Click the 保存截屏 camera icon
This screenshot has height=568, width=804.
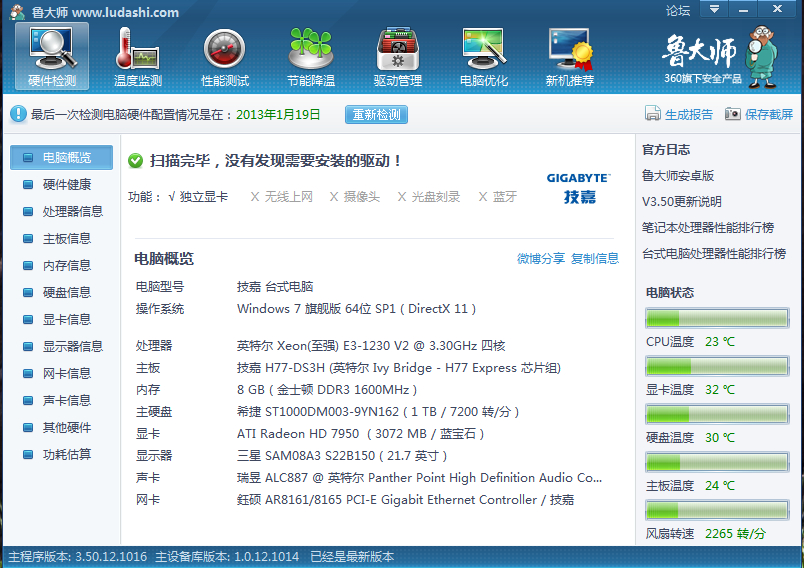click(733, 114)
